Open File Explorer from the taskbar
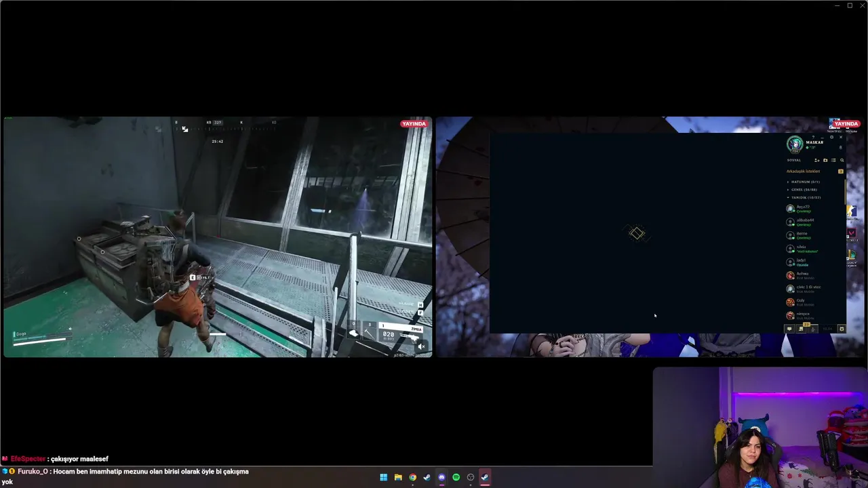The image size is (868, 488). [x=398, y=477]
